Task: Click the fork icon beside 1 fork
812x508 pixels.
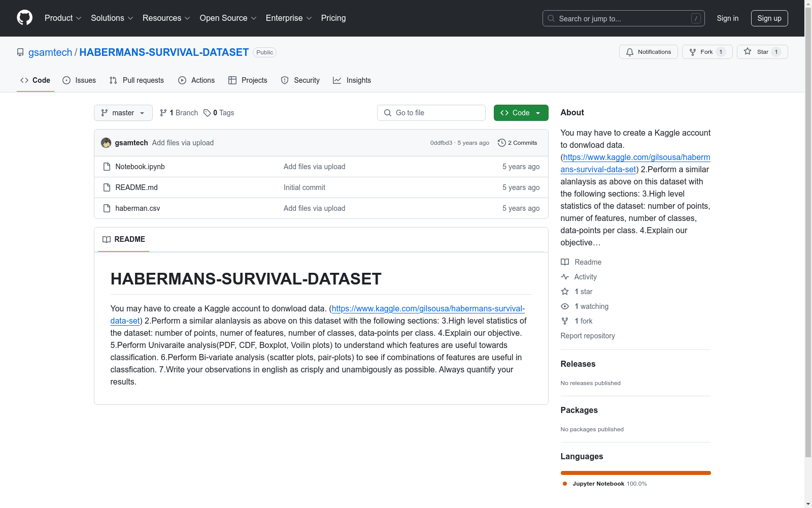Action: (565, 321)
